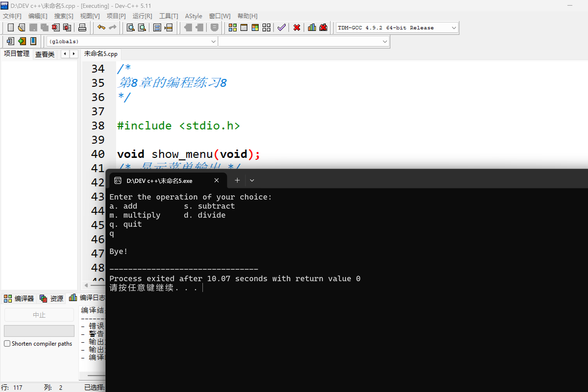The image size is (588, 392).
Task: Click the purple syntax check icon
Action: tap(281, 27)
